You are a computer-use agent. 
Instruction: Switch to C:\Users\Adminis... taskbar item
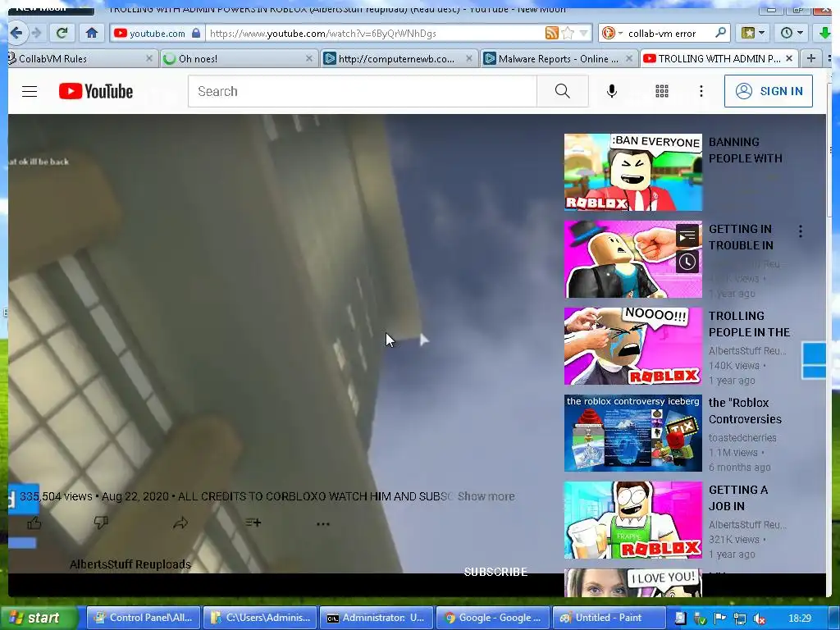(x=260, y=618)
